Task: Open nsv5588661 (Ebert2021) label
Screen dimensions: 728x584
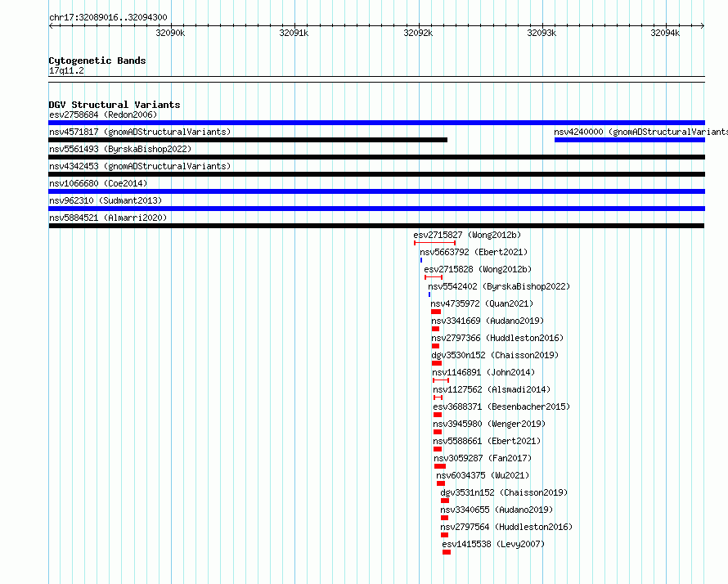Action: tap(487, 441)
